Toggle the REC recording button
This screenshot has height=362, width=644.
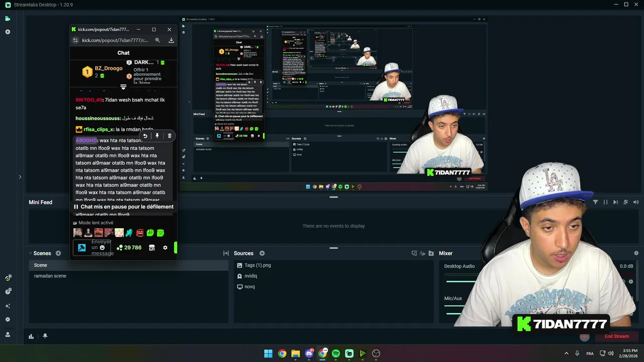tap(585, 336)
